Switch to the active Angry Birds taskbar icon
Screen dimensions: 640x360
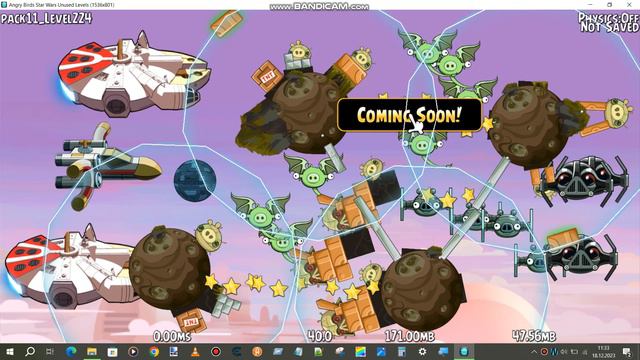pos(464,351)
